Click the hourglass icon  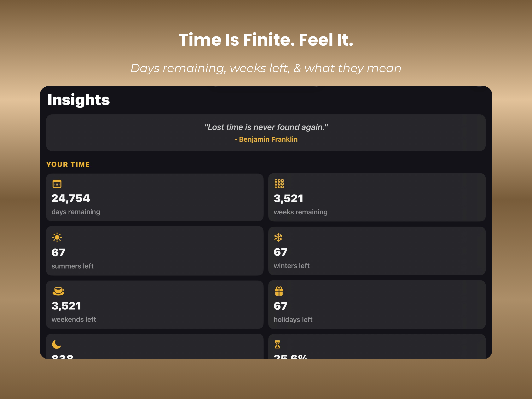tap(277, 344)
